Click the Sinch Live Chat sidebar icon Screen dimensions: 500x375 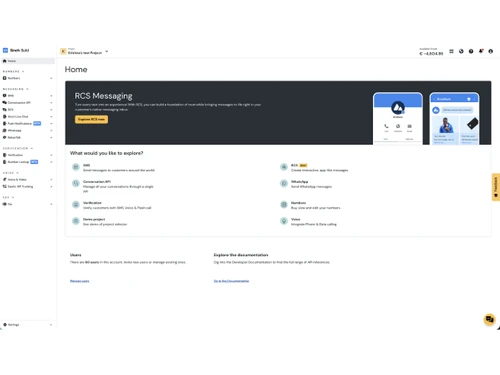[x=5, y=116]
